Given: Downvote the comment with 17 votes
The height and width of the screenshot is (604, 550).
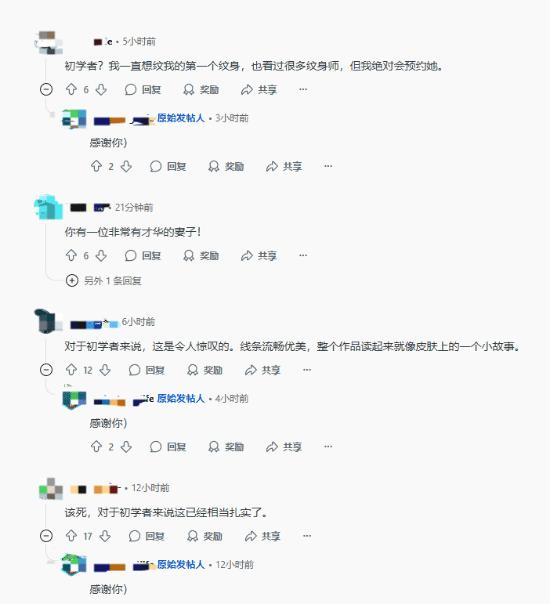Looking at the screenshot, I should (x=105, y=536).
